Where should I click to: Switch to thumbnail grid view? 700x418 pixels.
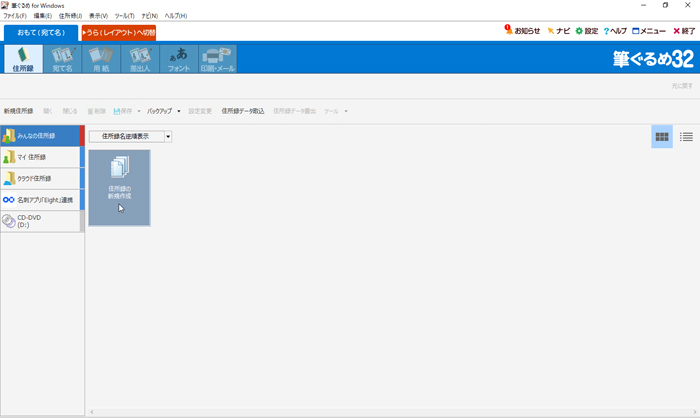pyautogui.click(x=662, y=137)
